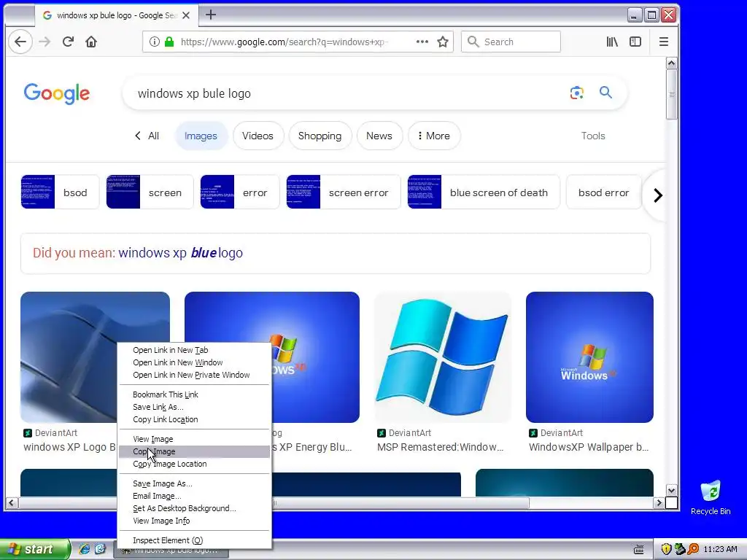Select Set As Desktop Background
This screenshot has width=747, height=560.
coord(194,508)
